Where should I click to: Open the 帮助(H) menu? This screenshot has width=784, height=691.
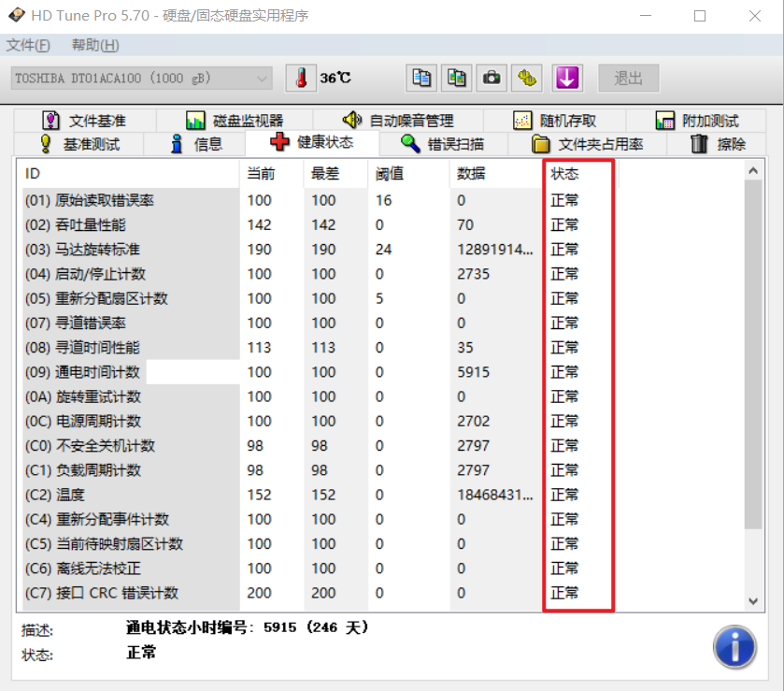[95, 46]
